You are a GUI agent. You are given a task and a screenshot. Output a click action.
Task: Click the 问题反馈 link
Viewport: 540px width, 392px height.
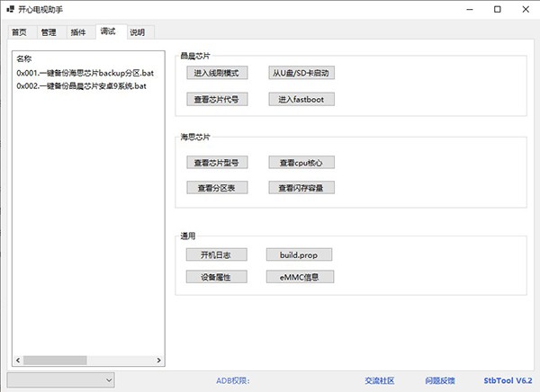(x=439, y=380)
